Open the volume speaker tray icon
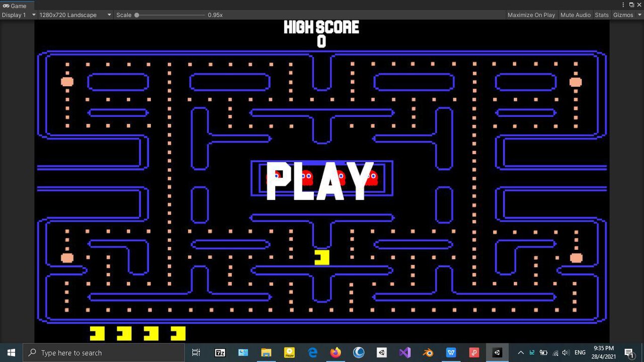This screenshot has height=362, width=644. coord(566,352)
